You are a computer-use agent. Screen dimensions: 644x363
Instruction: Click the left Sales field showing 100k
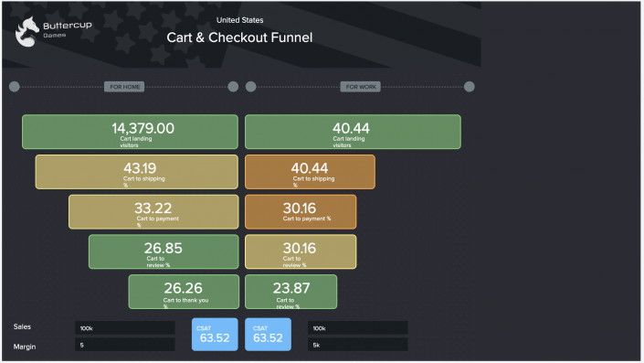(x=125, y=328)
